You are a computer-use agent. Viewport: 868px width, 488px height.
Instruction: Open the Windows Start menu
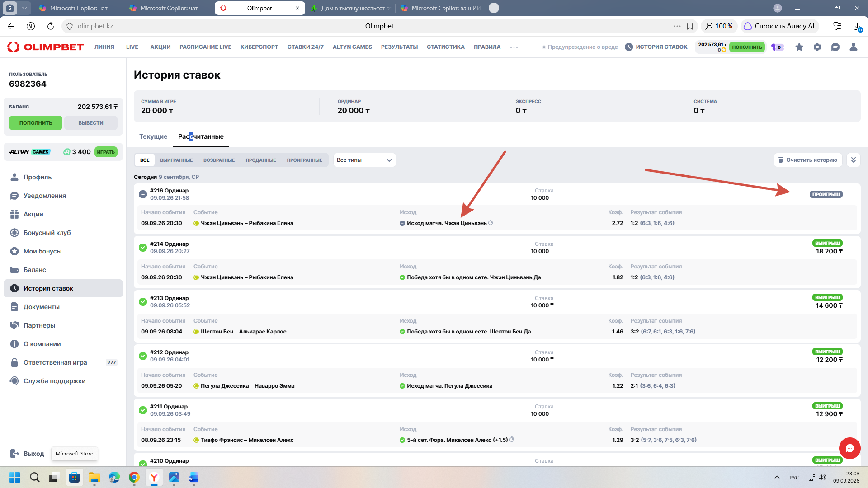coord(14,477)
